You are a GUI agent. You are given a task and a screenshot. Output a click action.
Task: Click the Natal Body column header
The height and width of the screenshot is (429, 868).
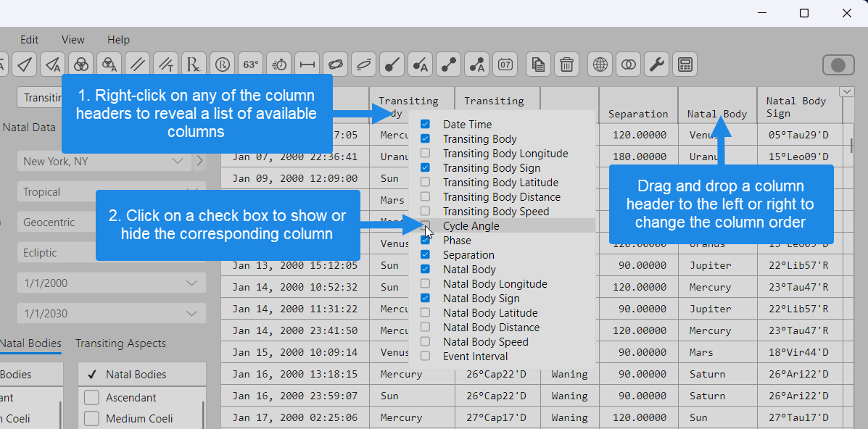pos(717,105)
